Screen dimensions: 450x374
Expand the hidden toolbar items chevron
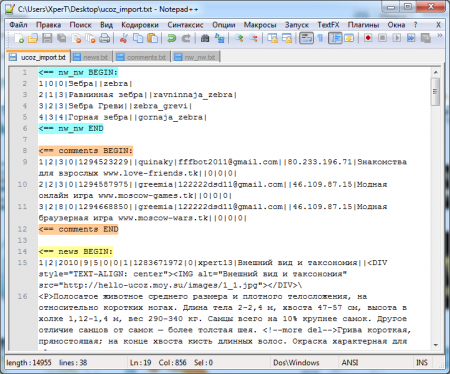(x=440, y=36)
